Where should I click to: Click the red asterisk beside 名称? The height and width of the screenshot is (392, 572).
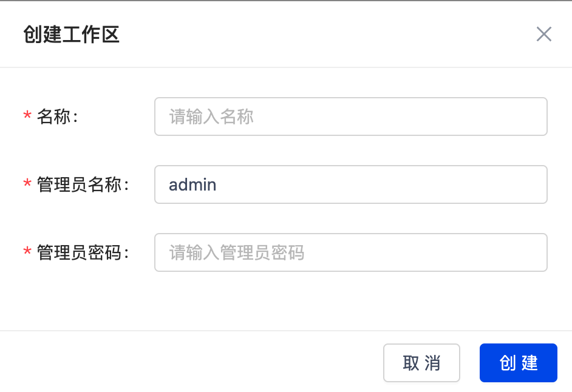[27, 117]
